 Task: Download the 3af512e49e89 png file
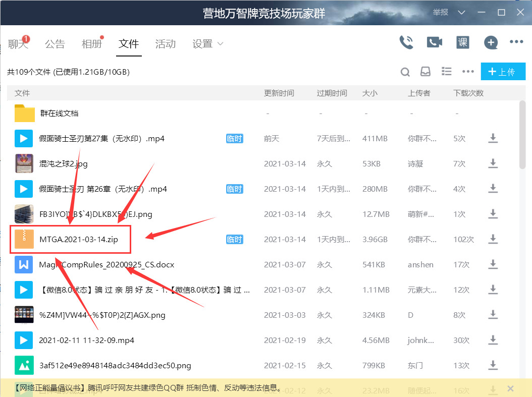(x=493, y=365)
